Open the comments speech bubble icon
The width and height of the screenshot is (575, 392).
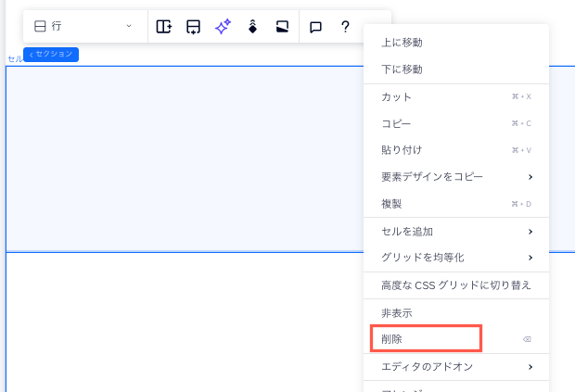pyautogui.click(x=315, y=27)
